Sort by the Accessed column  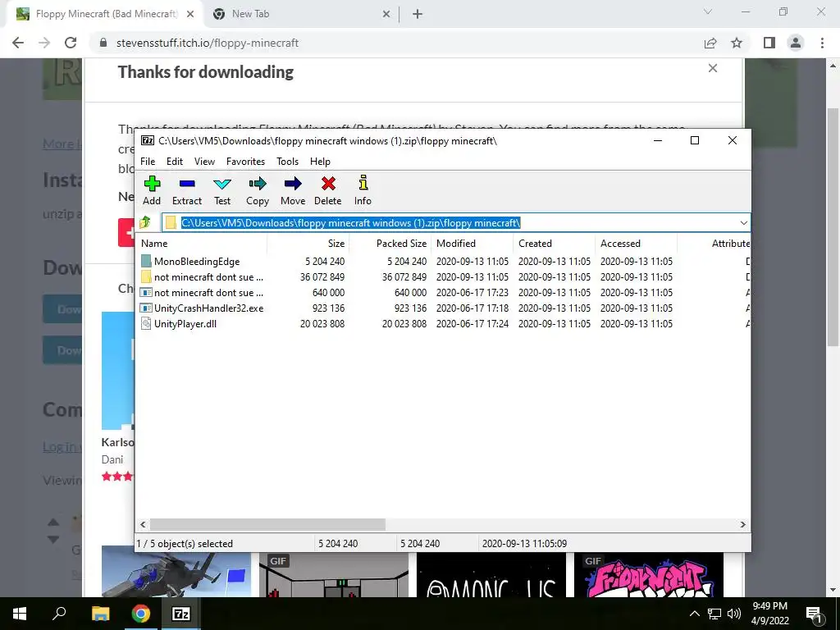(x=636, y=243)
